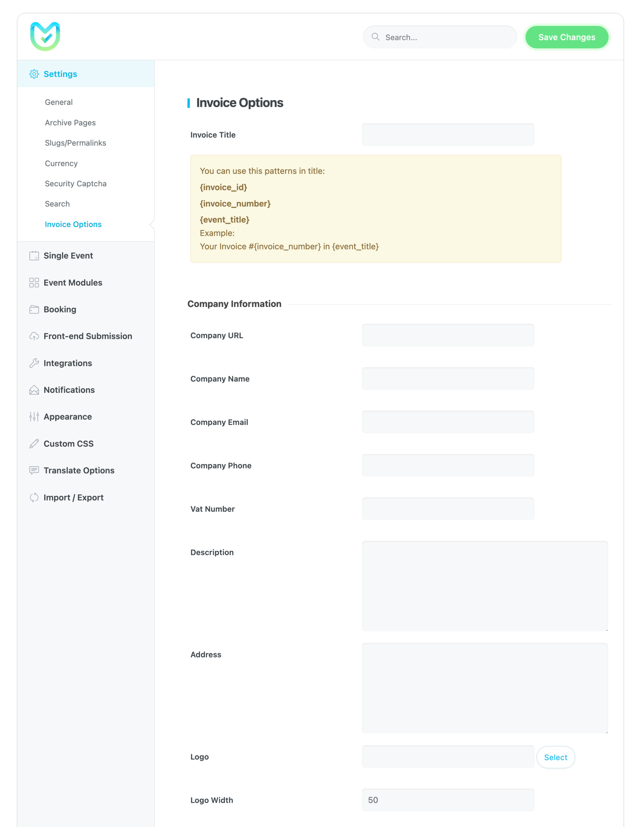Click the Invoice Title input field
The image size is (644, 827).
coord(448,134)
